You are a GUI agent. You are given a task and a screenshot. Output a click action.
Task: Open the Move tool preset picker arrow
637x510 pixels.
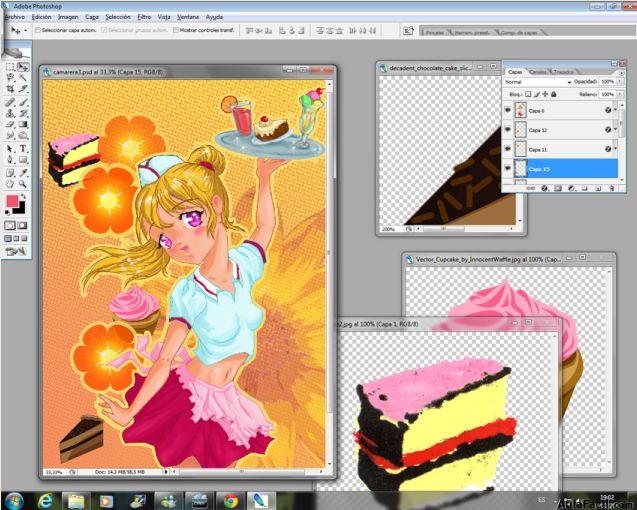click(26, 30)
